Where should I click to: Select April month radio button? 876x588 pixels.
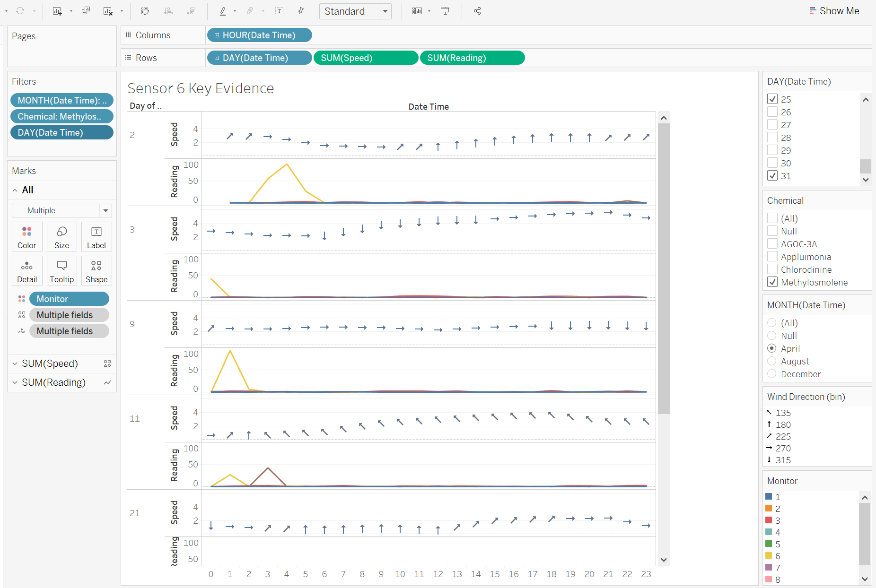point(772,348)
